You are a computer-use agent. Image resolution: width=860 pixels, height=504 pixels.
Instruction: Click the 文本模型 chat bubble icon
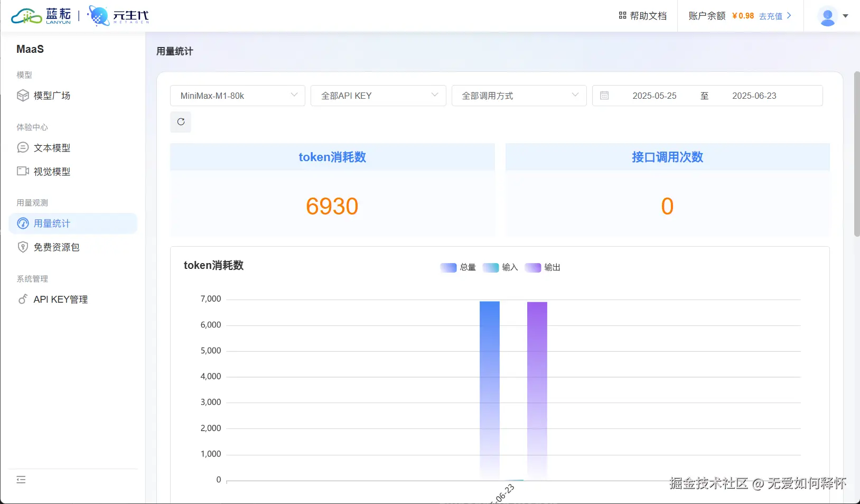23,147
